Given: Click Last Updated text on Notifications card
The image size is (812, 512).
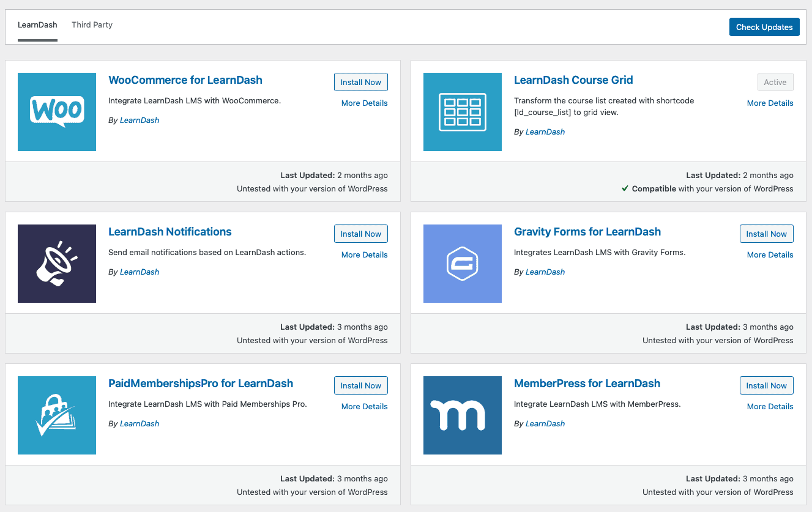Looking at the screenshot, I should click(x=334, y=327).
